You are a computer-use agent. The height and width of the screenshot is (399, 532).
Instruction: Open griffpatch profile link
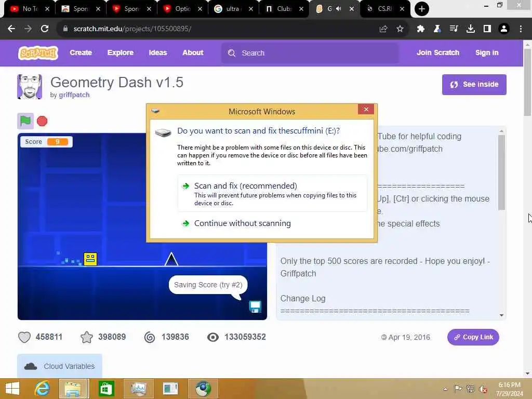tap(74, 95)
